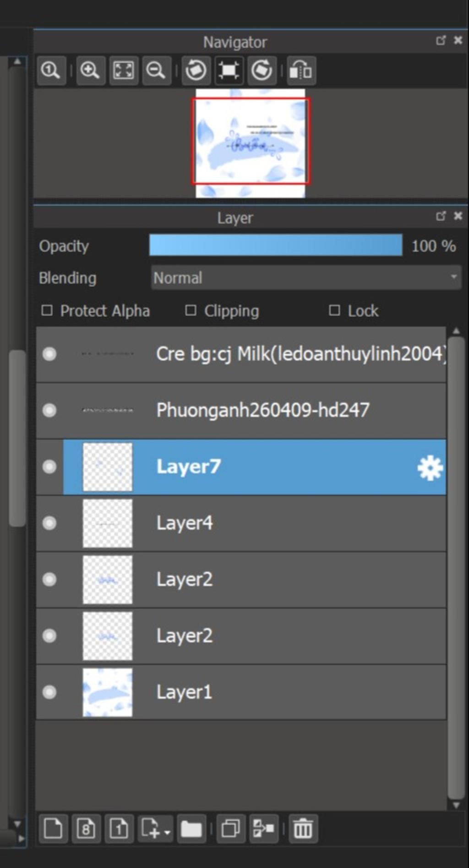
Task: Click the zoom out magnifier icon
Action: 156,71
